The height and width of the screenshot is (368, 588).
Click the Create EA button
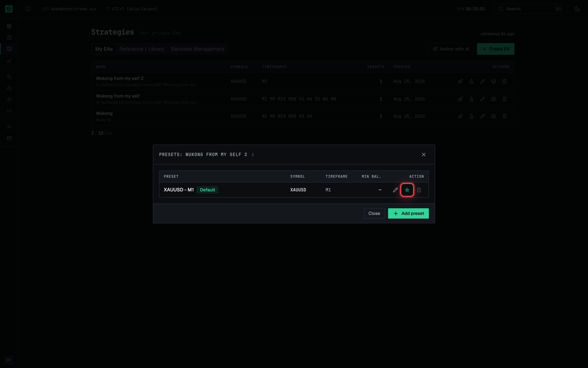click(495, 49)
